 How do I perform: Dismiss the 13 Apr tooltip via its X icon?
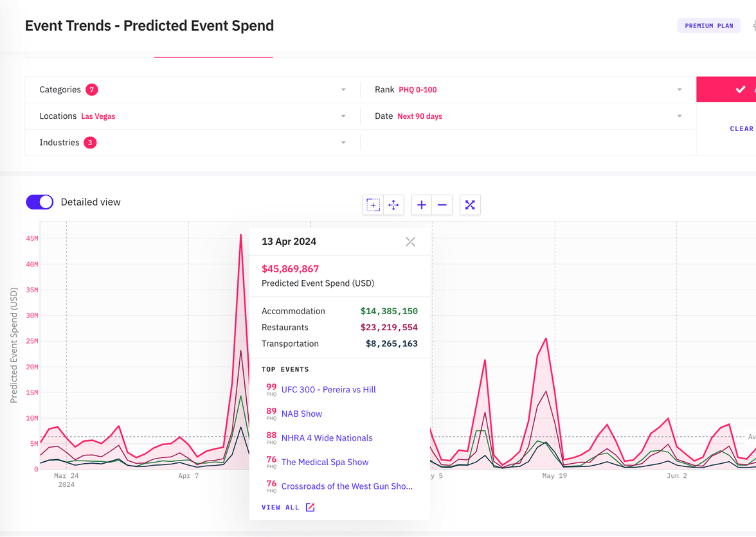tap(410, 242)
